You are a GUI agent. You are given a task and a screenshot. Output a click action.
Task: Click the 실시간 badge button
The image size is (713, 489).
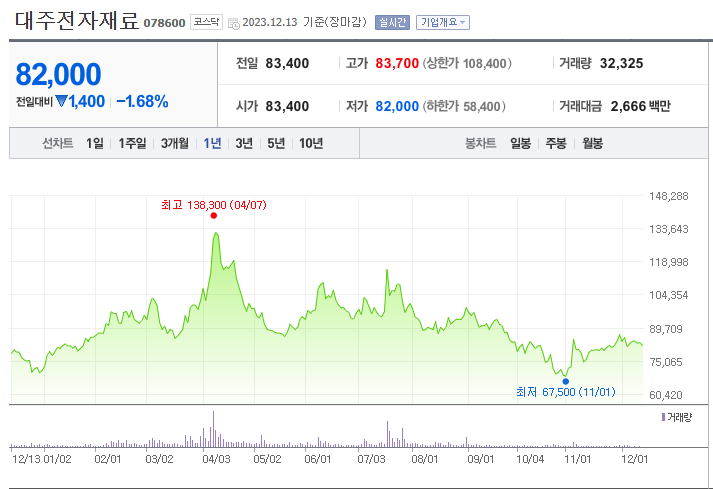point(392,22)
